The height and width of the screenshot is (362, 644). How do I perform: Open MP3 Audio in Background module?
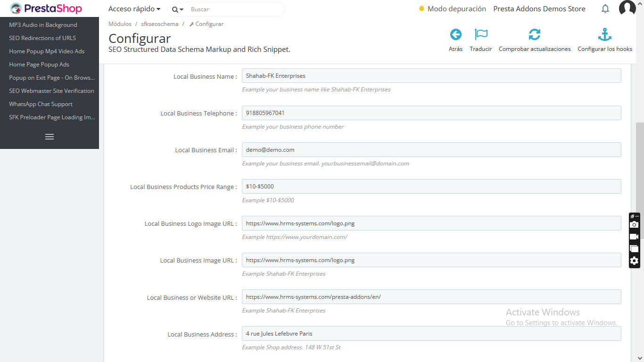(x=43, y=25)
